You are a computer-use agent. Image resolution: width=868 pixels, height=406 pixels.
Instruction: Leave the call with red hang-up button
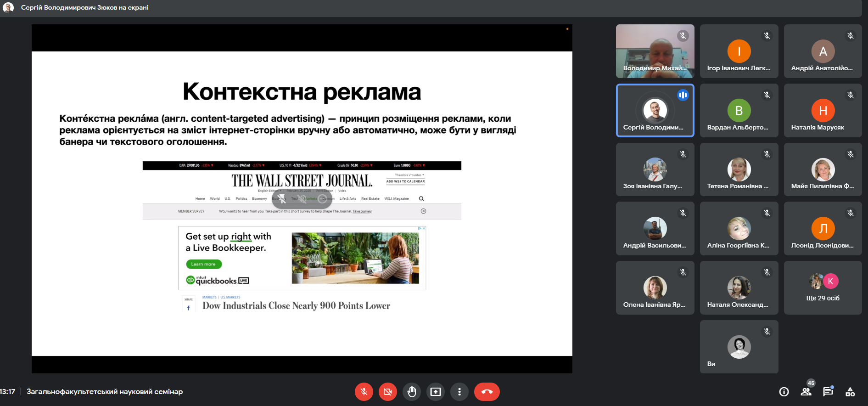(487, 392)
